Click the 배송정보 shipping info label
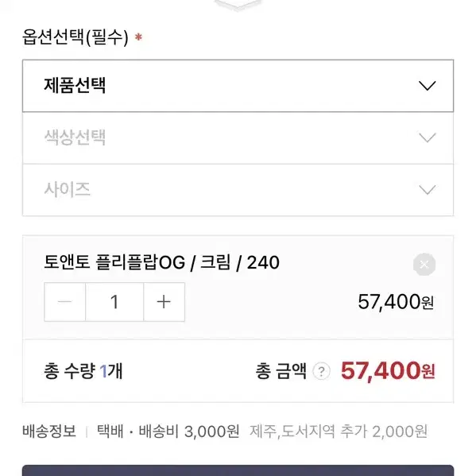 pos(49,431)
